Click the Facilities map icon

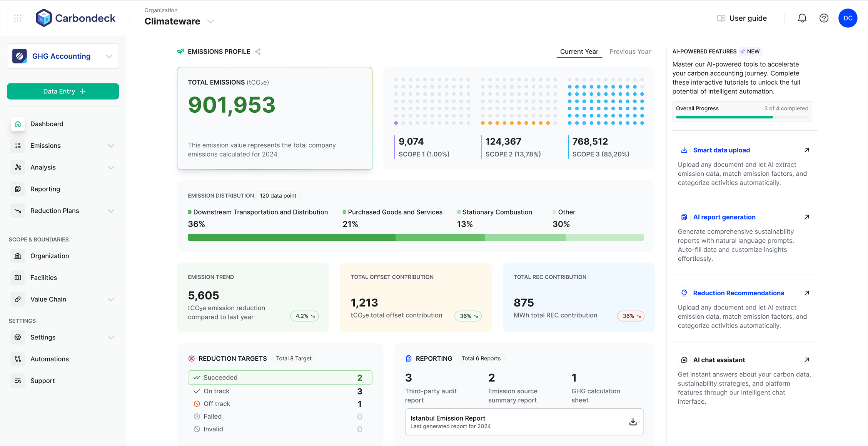pyautogui.click(x=18, y=277)
